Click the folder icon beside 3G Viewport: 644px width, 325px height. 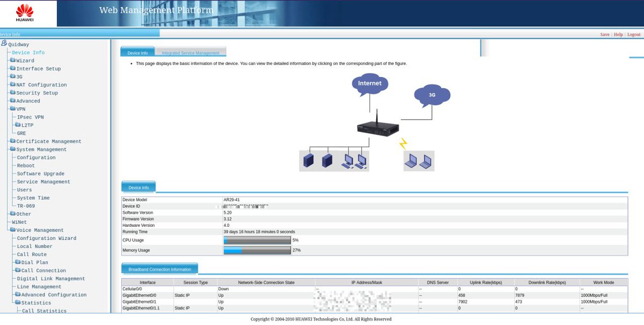[x=12, y=76]
